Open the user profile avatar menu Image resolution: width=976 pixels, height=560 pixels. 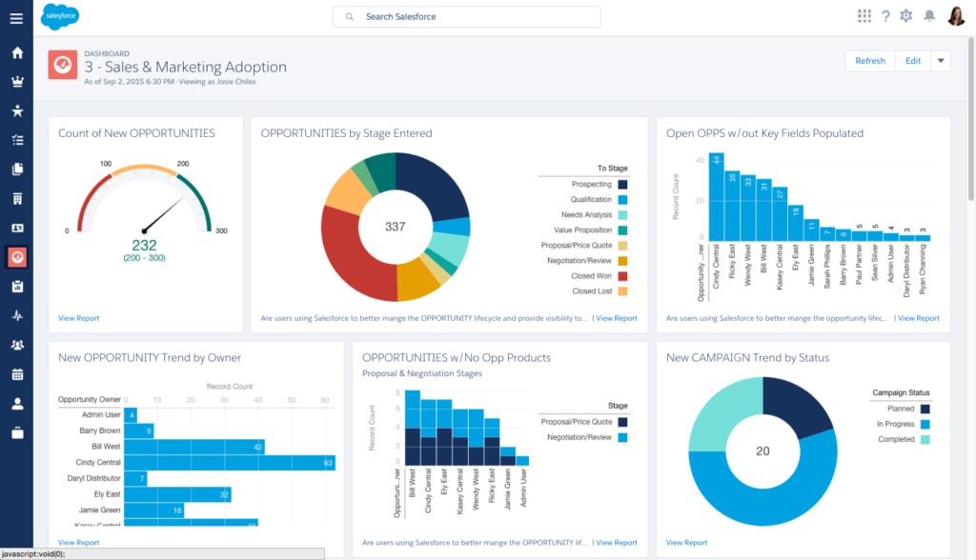956,16
